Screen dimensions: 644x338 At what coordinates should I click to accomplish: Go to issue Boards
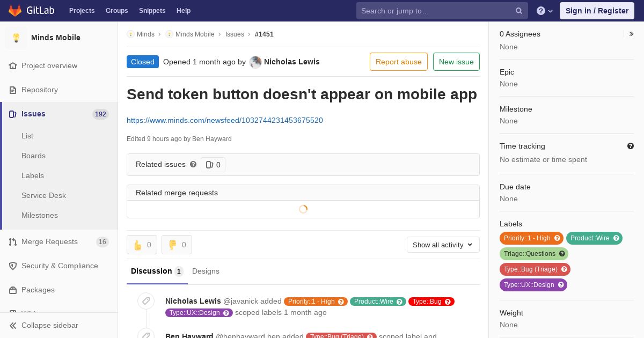[33, 156]
